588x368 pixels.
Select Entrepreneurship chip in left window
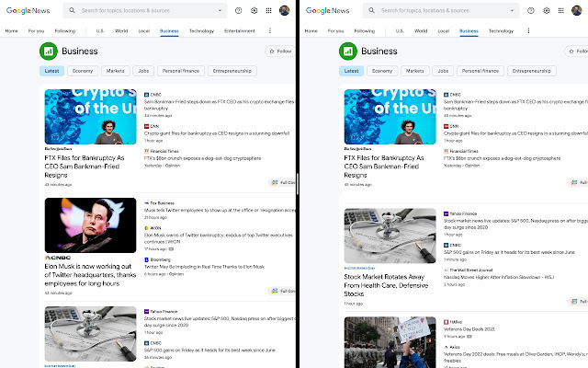[232, 71]
